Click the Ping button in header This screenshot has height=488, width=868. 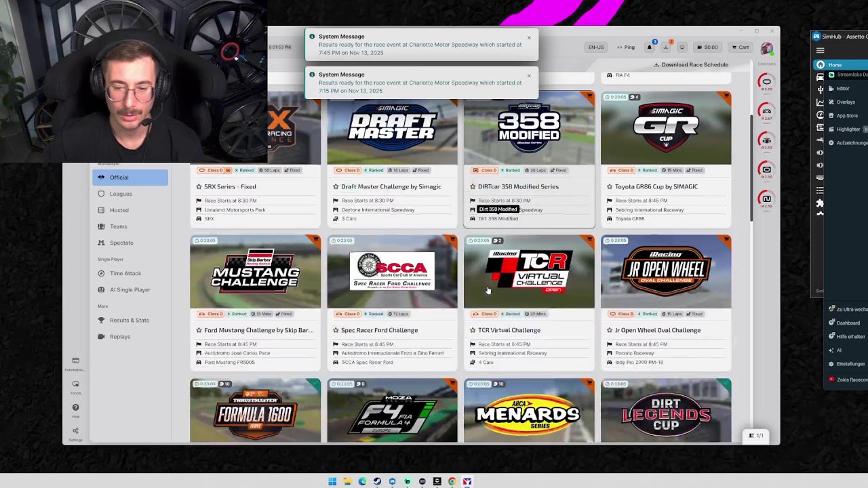pos(626,47)
